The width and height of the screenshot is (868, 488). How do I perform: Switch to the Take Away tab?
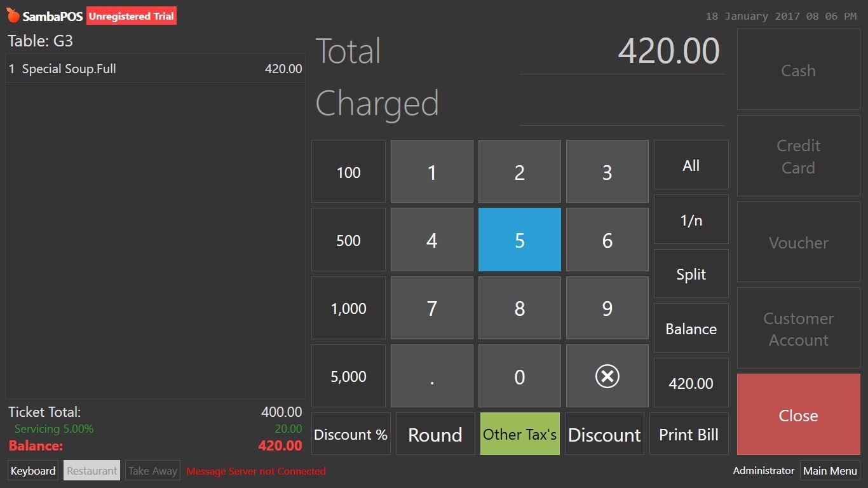(153, 470)
